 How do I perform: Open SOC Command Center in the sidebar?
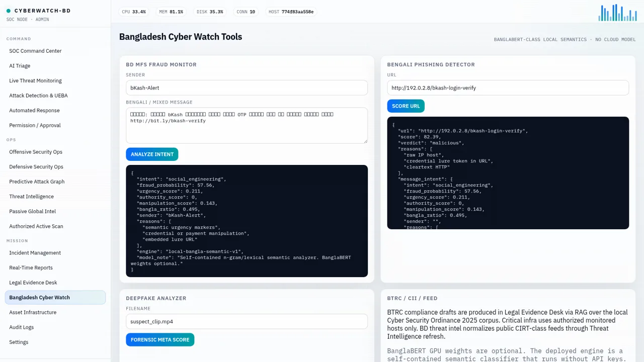point(55,51)
